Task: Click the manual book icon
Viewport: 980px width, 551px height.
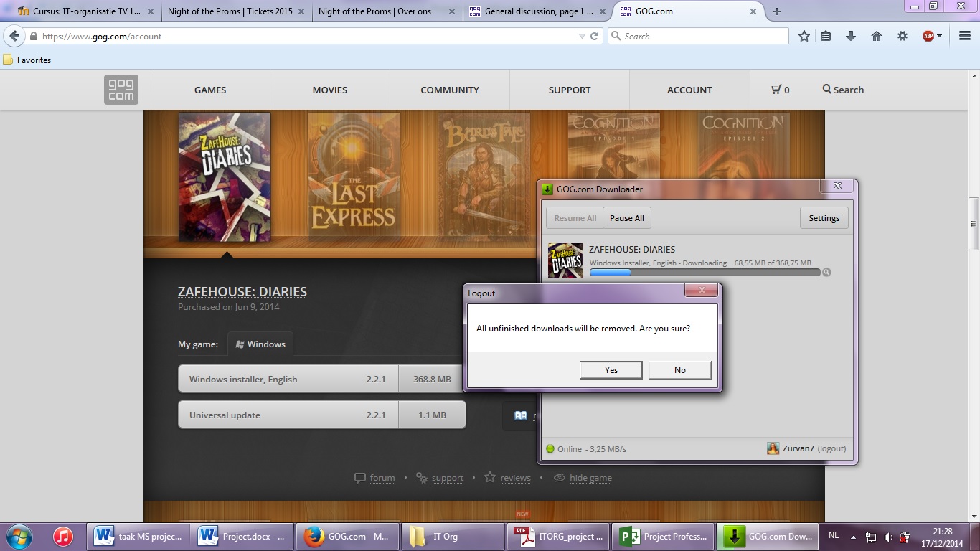Action: click(521, 415)
